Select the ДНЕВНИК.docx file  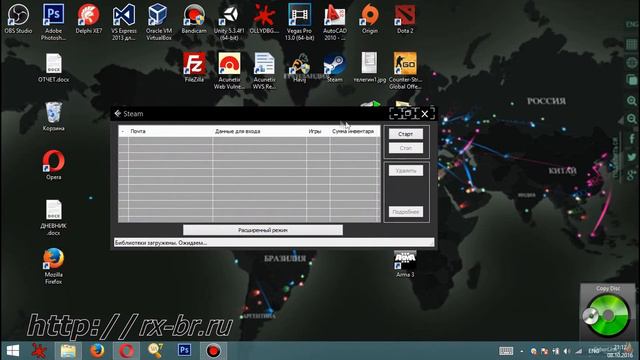click(x=53, y=217)
